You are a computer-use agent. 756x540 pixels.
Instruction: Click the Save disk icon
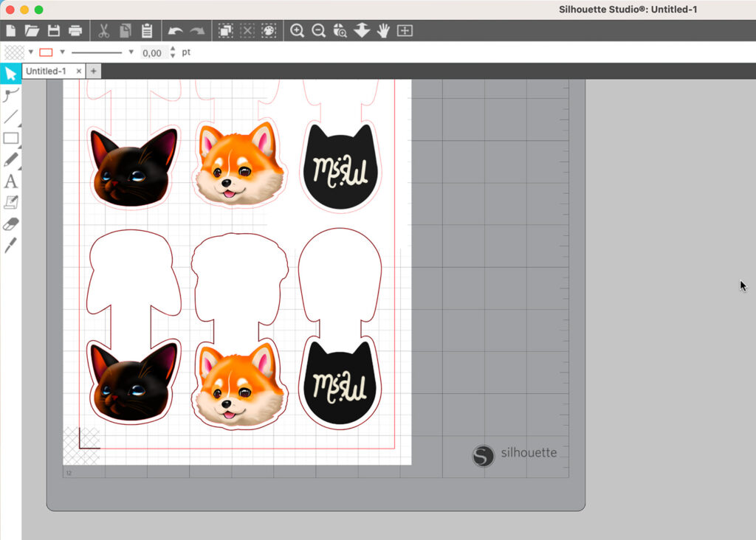coord(53,31)
